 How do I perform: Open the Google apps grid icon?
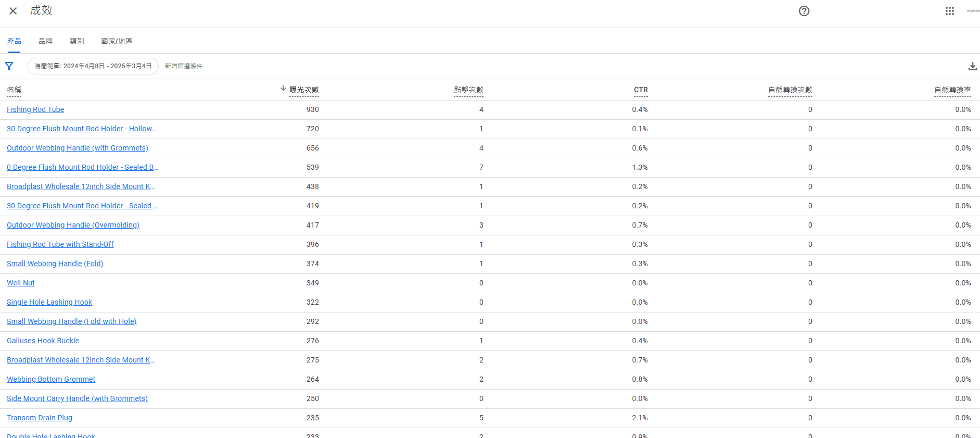pyautogui.click(x=950, y=11)
